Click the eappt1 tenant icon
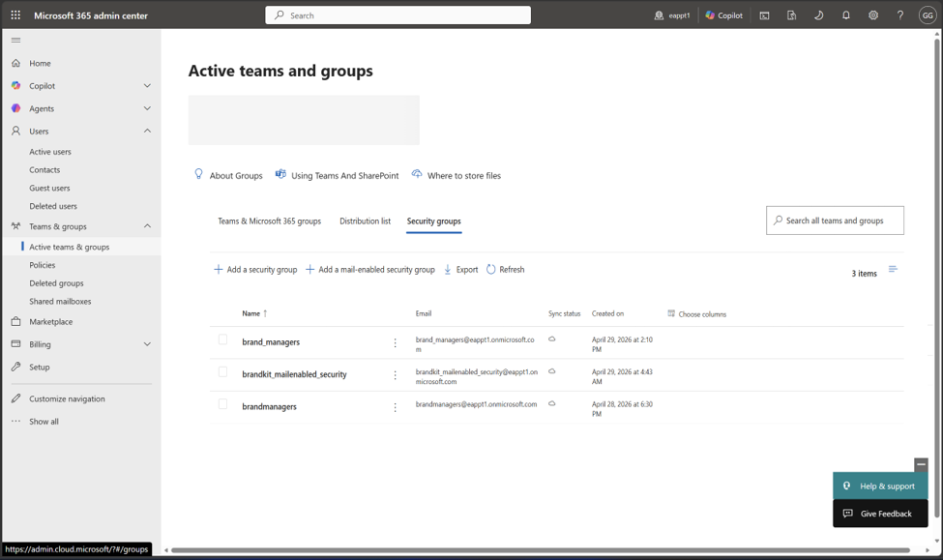 click(659, 15)
